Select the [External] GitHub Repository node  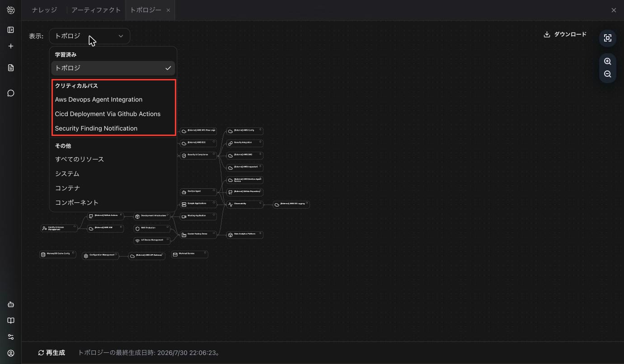click(x=244, y=192)
